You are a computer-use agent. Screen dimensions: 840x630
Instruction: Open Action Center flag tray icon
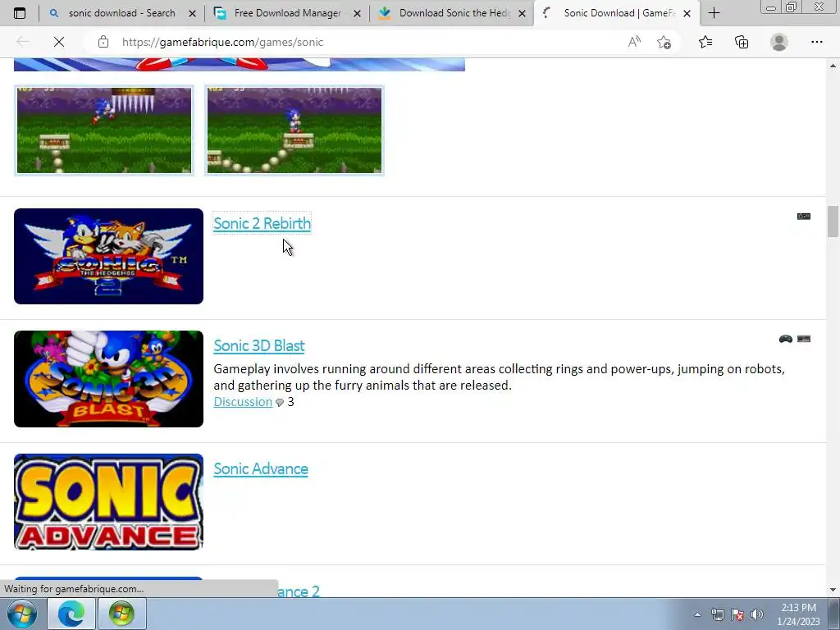[x=737, y=614]
